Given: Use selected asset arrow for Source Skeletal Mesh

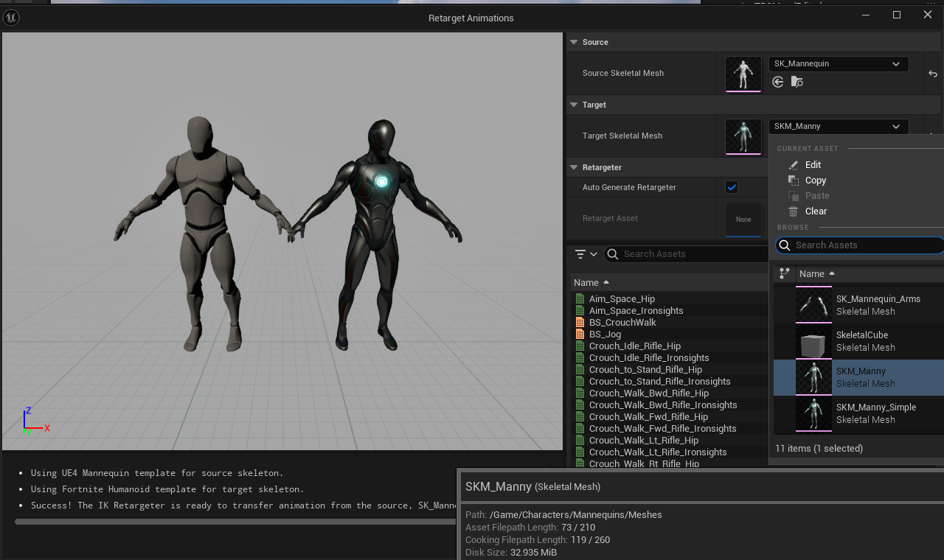Looking at the screenshot, I should pos(778,82).
